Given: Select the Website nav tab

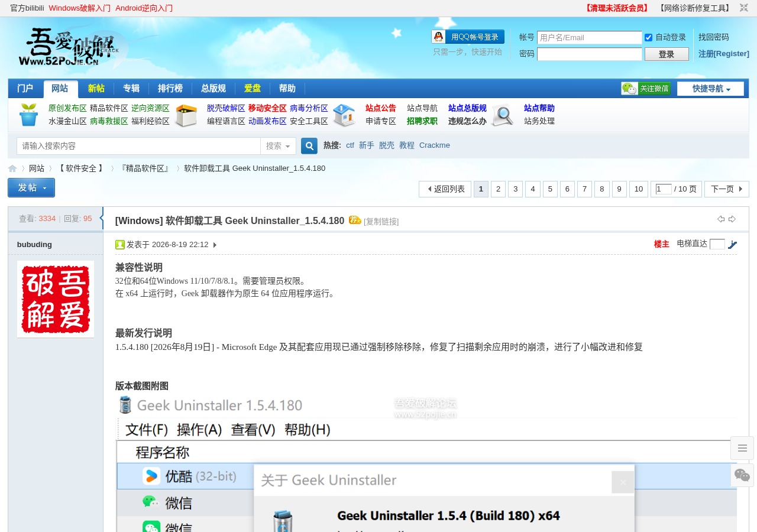Looking at the screenshot, I should pos(60,89).
